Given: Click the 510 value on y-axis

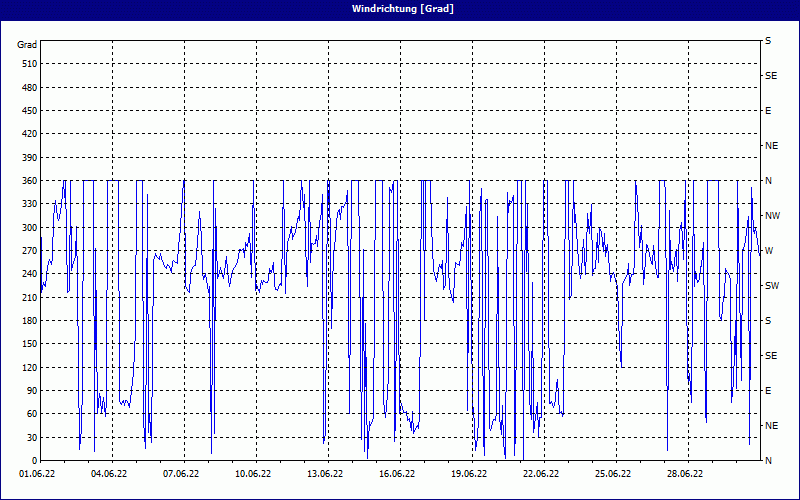Looking at the screenshot, I should [28, 64].
